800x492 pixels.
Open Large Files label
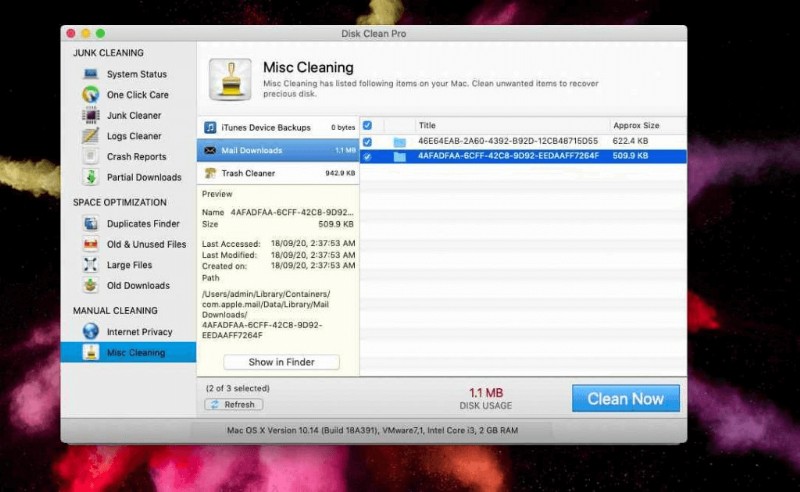pos(129,265)
